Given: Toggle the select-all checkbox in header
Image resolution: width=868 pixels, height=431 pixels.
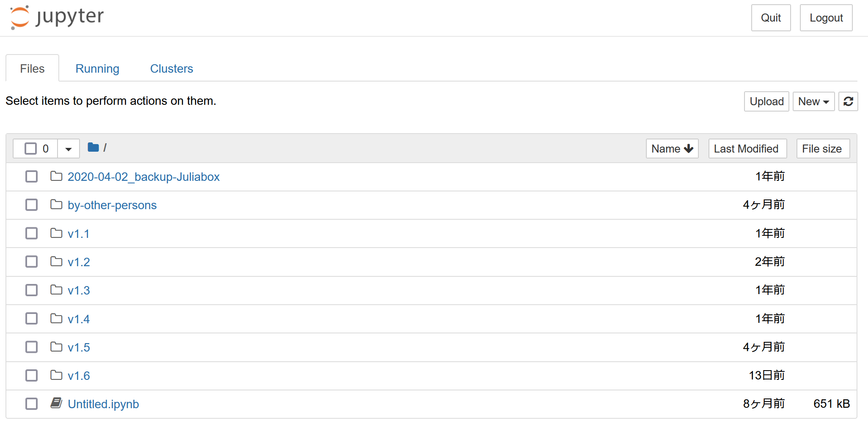Looking at the screenshot, I should click(30, 149).
